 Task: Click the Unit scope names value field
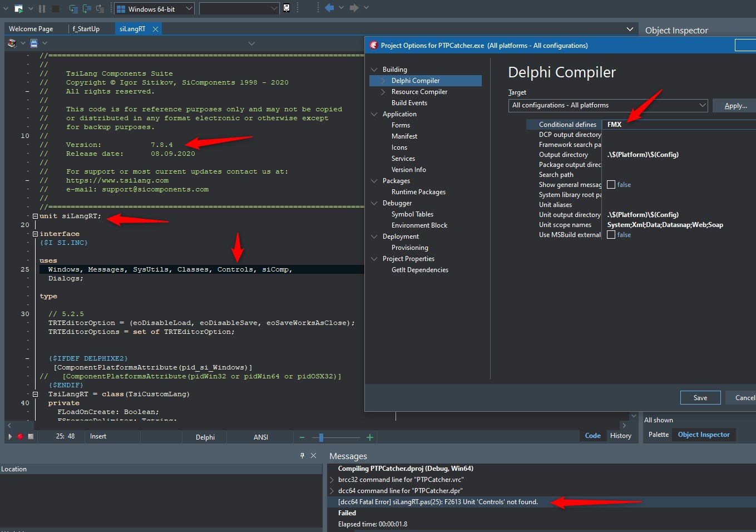pyautogui.click(x=680, y=225)
